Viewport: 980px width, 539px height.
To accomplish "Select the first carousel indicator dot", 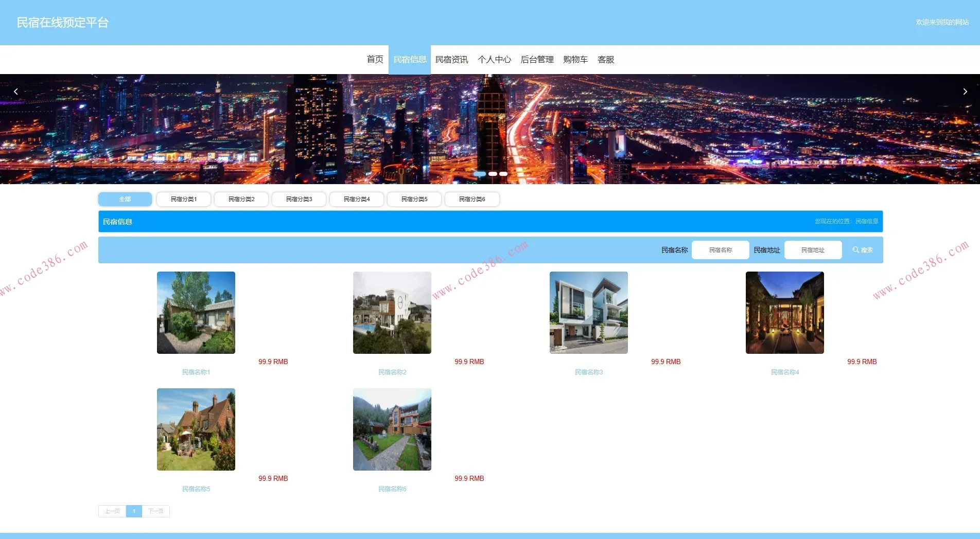I will 480,174.
